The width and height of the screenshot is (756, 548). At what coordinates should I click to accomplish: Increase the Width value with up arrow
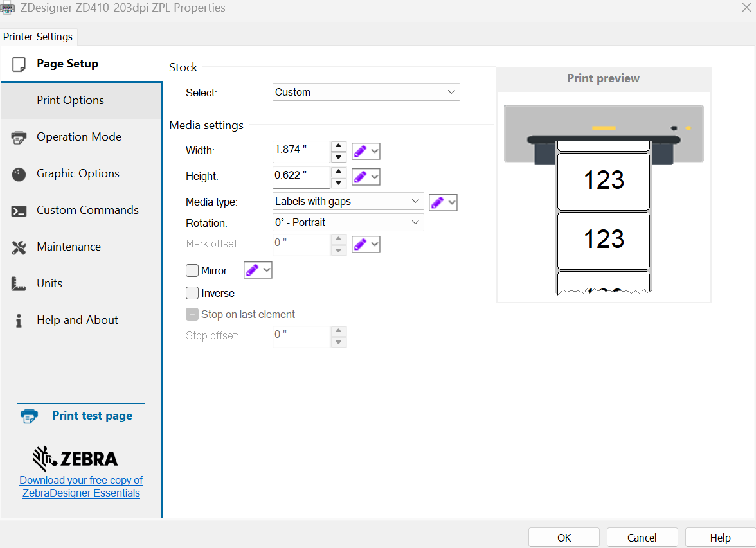click(338, 146)
